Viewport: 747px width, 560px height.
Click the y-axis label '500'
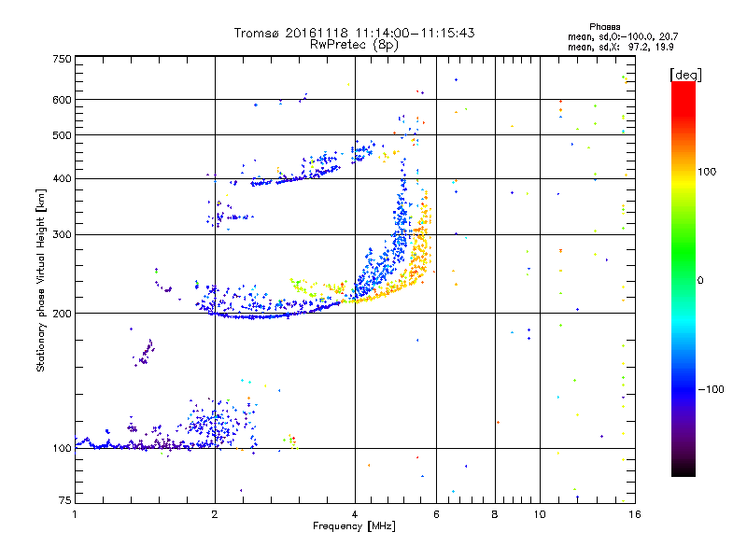[x=63, y=135]
